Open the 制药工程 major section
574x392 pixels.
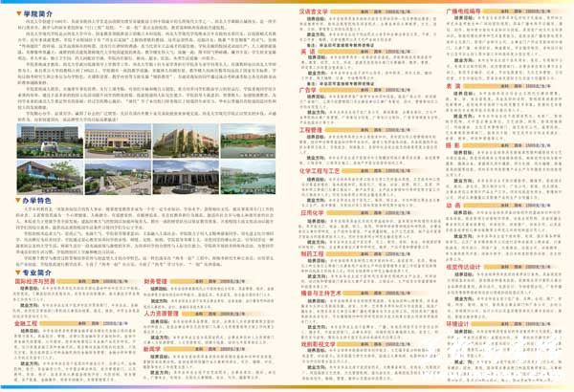click(312, 254)
